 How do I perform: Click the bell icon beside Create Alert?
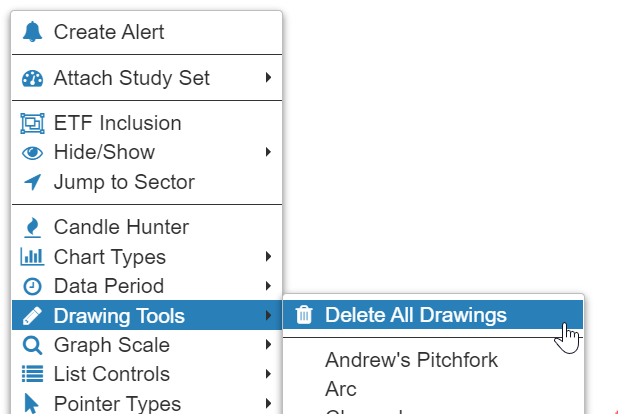click(33, 32)
